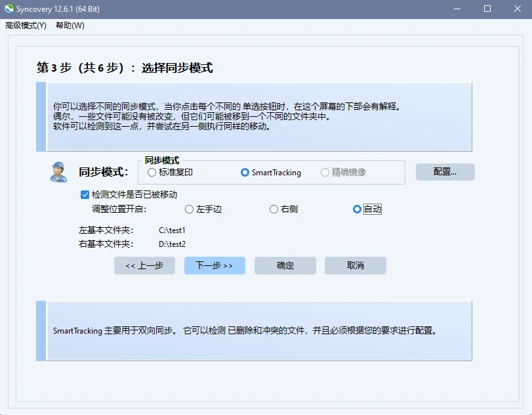Close the Syncovery window
The width and height of the screenshot is (532, 415).
click(517, 9)
